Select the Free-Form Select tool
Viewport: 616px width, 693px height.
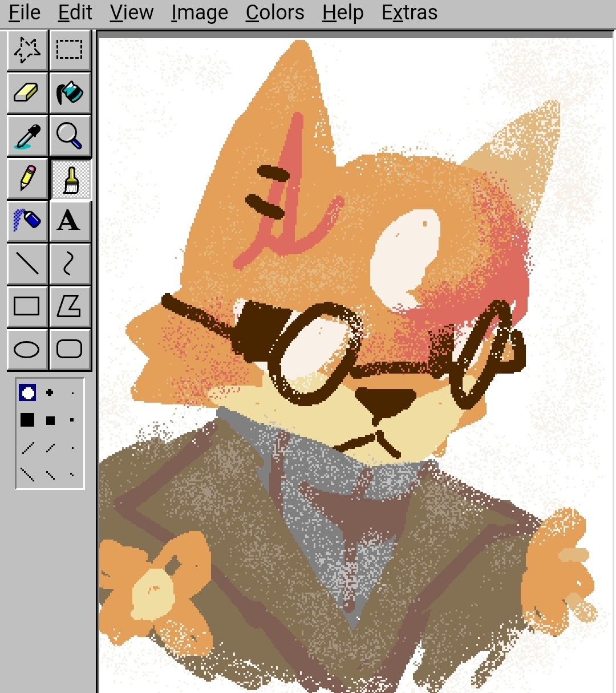point(27,50)
